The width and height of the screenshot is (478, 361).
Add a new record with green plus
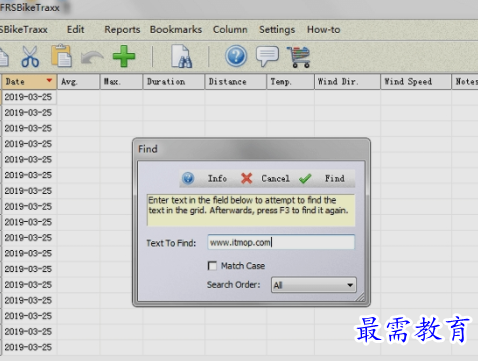tap(124, 56)
